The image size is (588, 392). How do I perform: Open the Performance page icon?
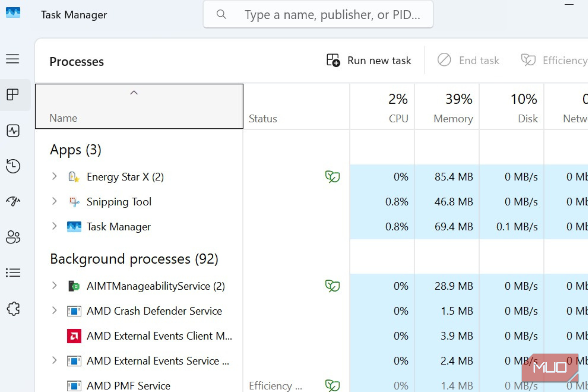[13, 131]
